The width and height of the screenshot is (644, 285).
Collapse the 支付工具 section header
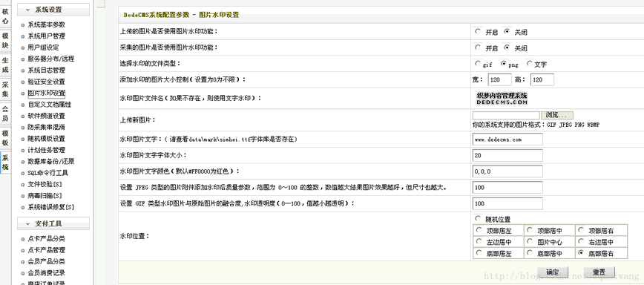coord(53,224)
